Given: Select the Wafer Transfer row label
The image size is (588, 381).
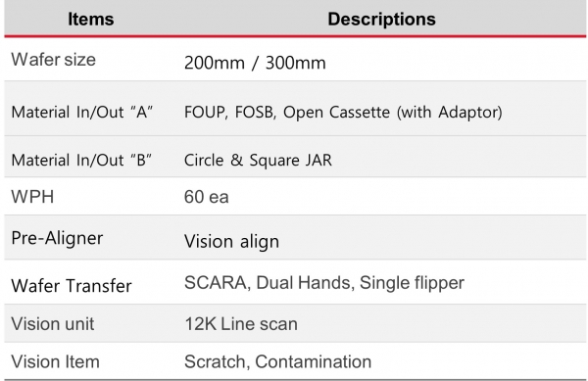Looking at the screenshot, I should [x=72, y=286].
